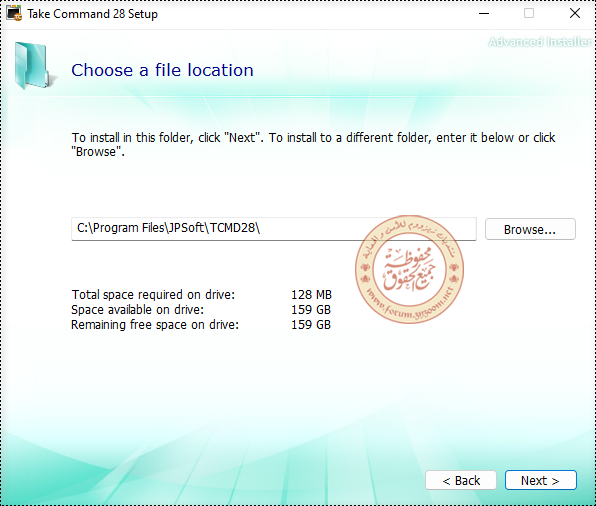Click the "Advanced Installer" label

tap(539, 42)
